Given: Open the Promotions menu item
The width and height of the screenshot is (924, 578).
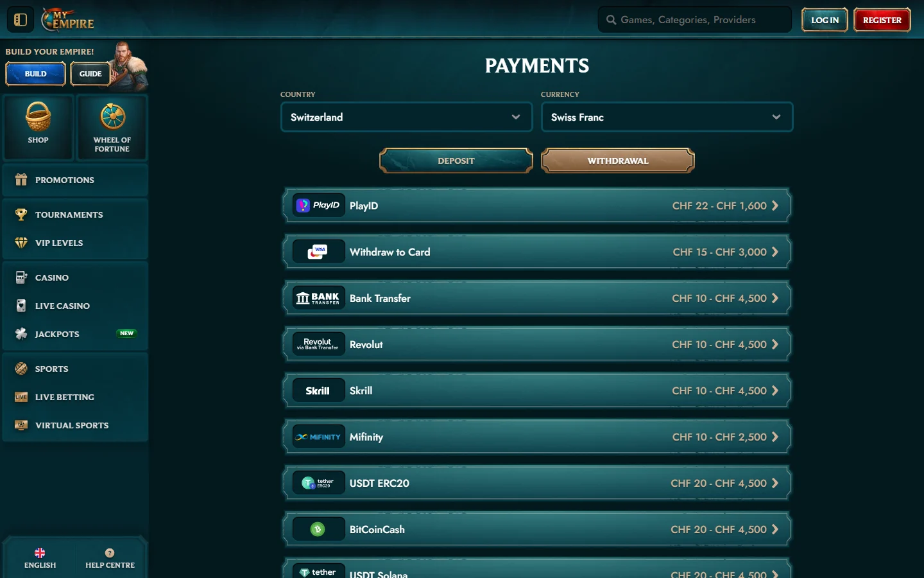Looking at the screenshot, I should [x=75, y=180].
